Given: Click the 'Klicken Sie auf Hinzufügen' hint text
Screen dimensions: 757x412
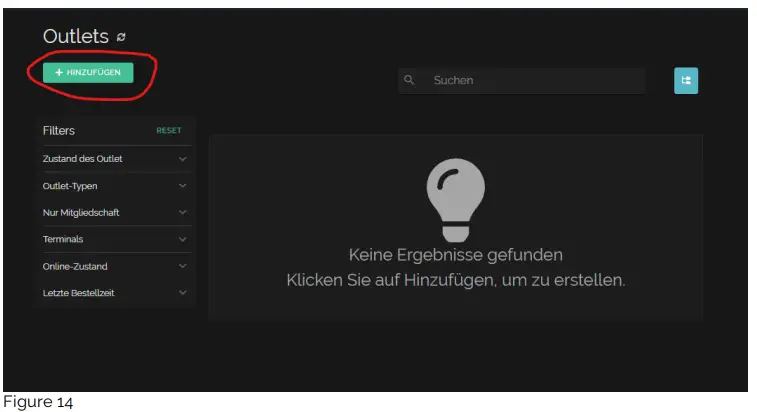Looking at the screenshot, I should pyautogui.click(x=456, y=280).
